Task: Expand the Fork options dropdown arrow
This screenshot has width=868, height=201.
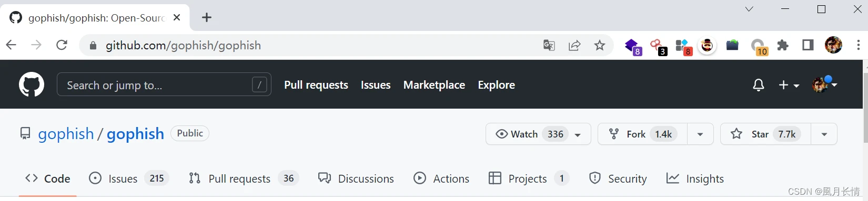Action: pos(700,134)
